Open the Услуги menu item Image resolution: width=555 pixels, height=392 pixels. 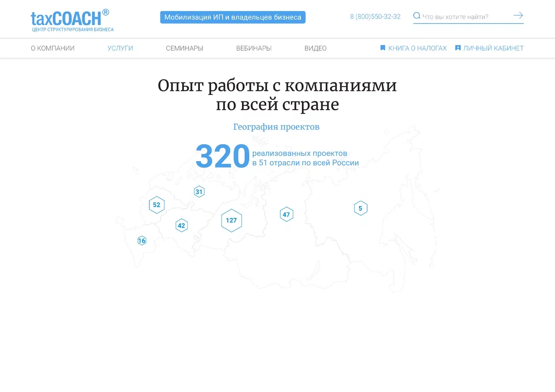(120, 49)
